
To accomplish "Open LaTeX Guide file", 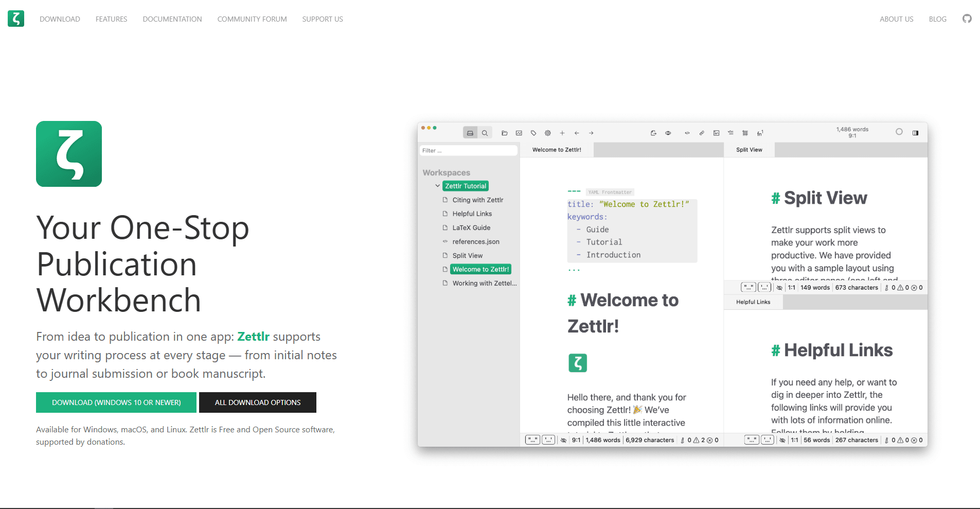I will click(471, 227).
